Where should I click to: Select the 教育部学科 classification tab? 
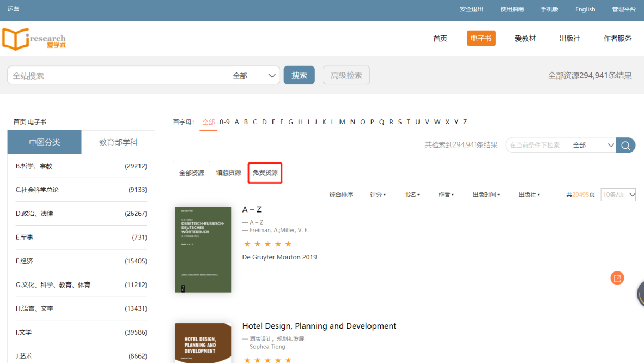(x=118, y=142)
